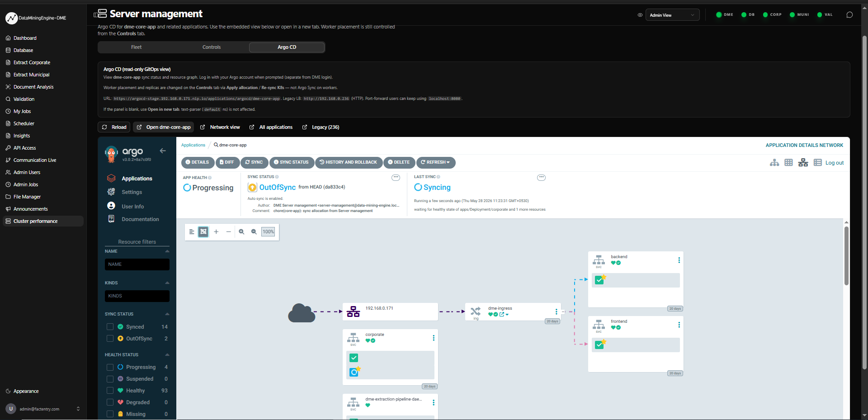Click the Log out link
The width and height of the screenshot is (868, 420).
[x=835, y=163]
